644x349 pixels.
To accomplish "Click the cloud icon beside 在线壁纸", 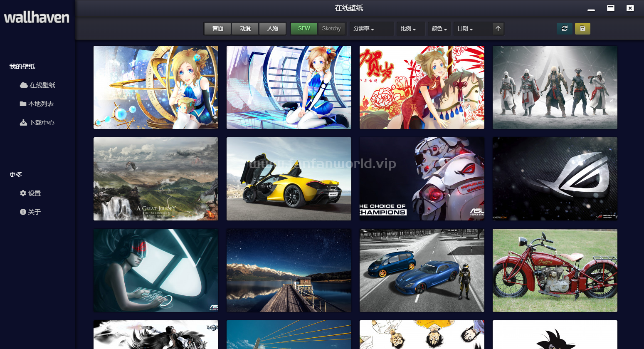I will point(24,85).
